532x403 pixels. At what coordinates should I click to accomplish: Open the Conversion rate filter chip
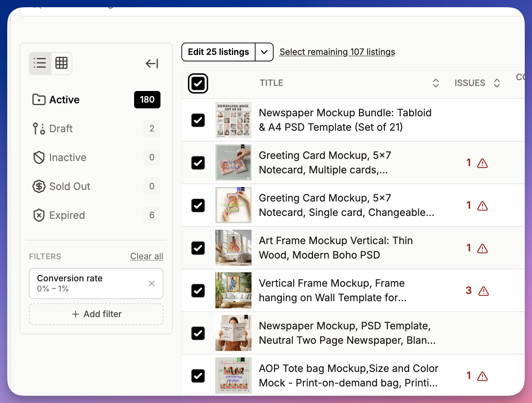click(96, 283)
